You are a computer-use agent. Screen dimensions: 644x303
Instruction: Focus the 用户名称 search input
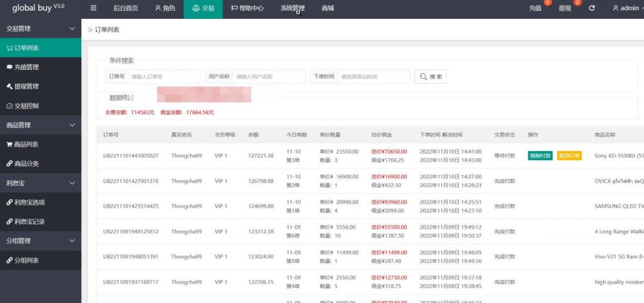click(x=269, y=76)
